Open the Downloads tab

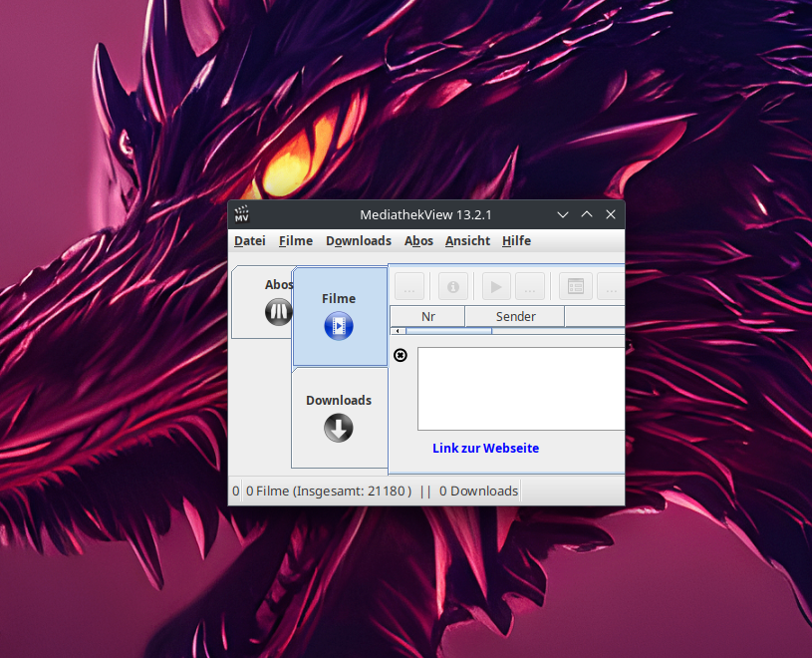(x=339, y=417)
